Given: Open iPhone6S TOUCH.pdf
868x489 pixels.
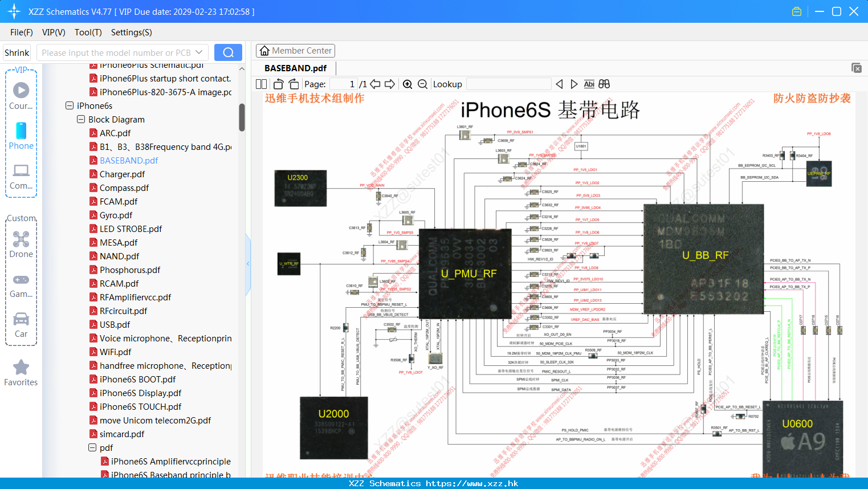Looking at the screenshot, I should 140,406.
